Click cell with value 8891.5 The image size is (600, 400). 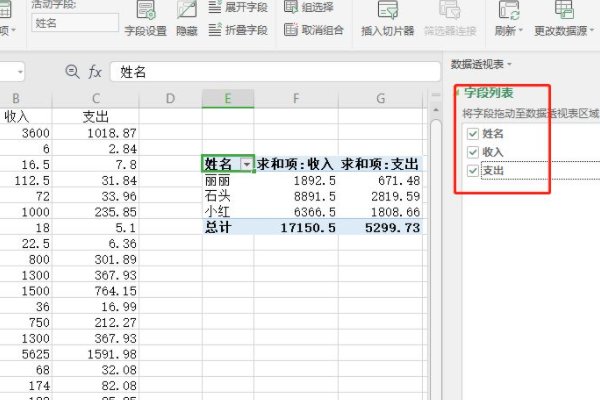[296, 196]
